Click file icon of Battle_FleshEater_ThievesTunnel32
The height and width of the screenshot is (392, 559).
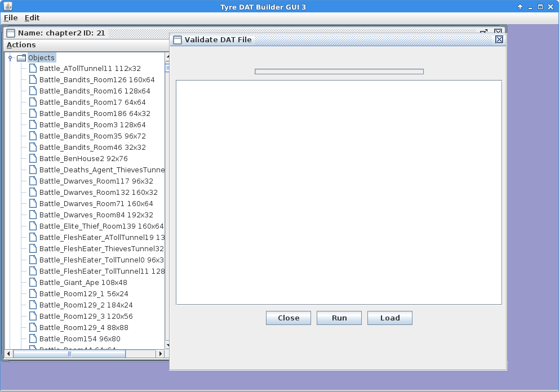(x=33, y=248)
